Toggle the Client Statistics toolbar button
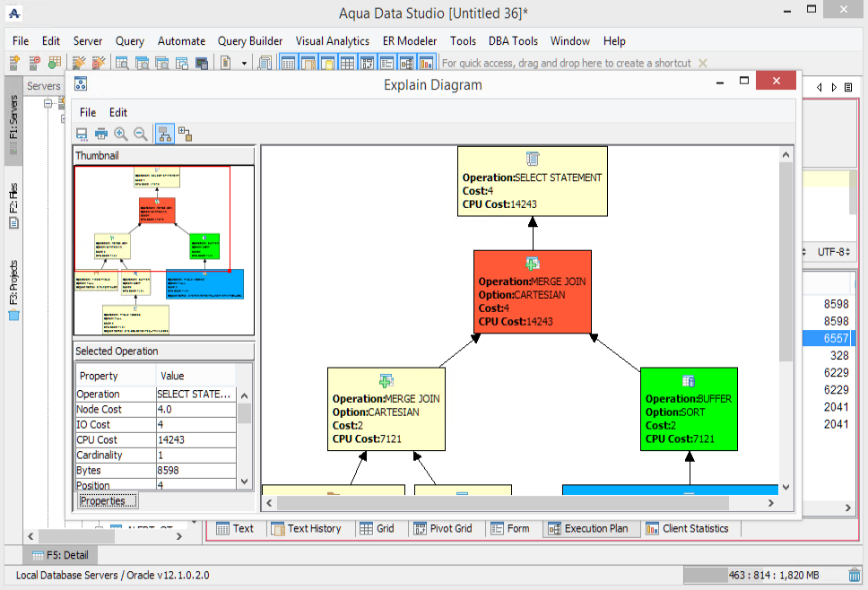The image size is (868, 590). point(426,63)
